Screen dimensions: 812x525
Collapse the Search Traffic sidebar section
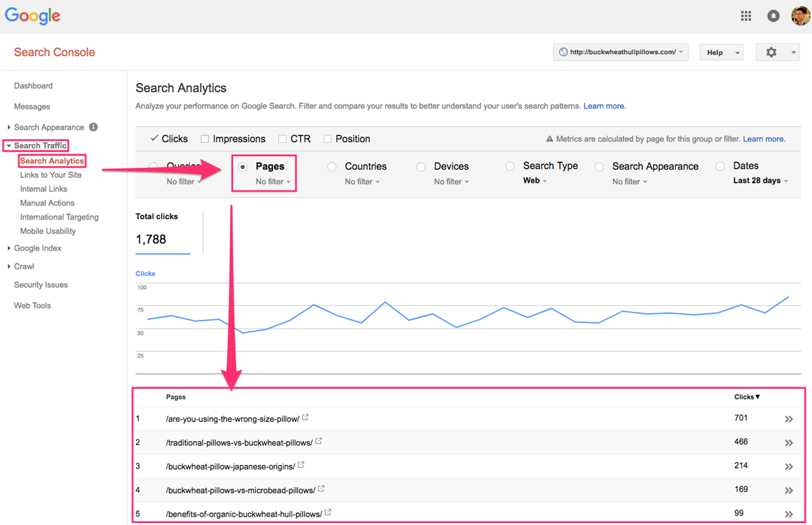pyautogui.click(x=9, y=146)
